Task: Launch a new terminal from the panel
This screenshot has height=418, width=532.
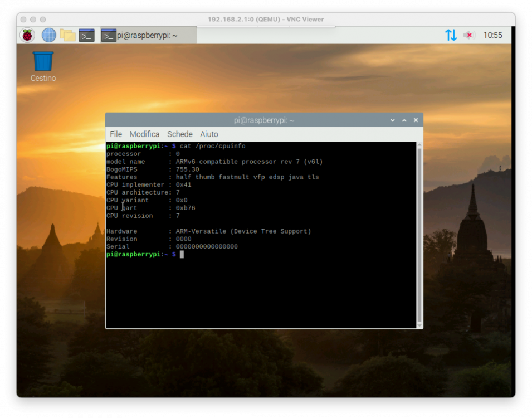Action: coord(86,35)
